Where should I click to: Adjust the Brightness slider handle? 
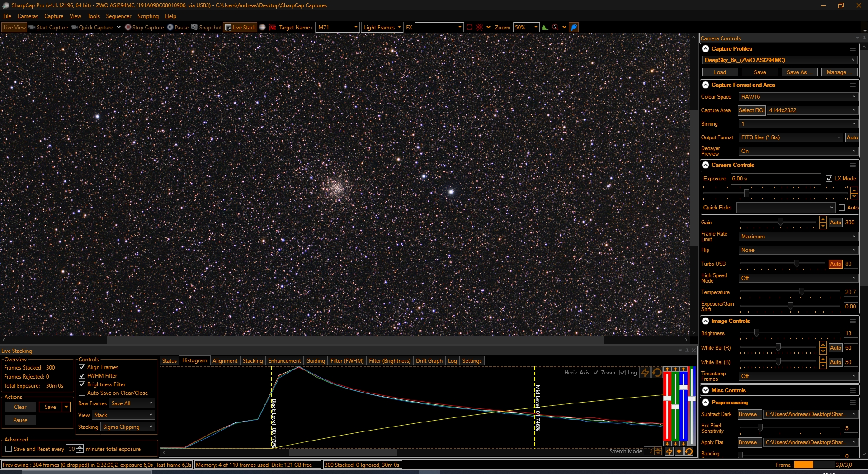point(756,333)
